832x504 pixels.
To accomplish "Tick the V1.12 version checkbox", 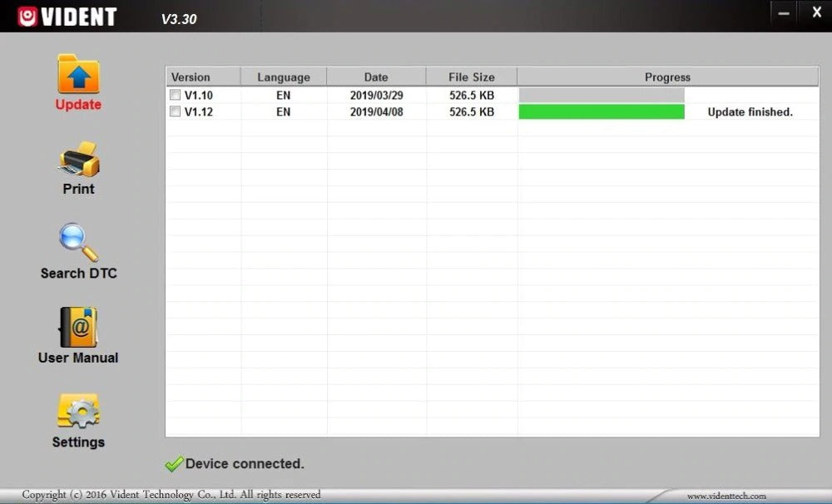I will 175,111.
